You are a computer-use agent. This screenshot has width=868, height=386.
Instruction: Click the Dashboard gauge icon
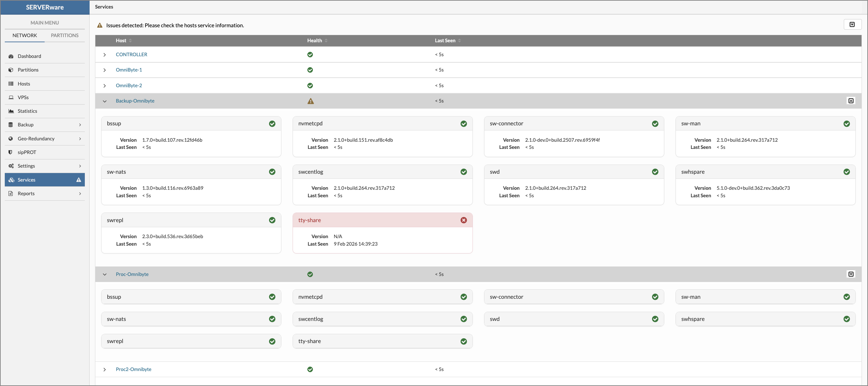click(11, 56)
